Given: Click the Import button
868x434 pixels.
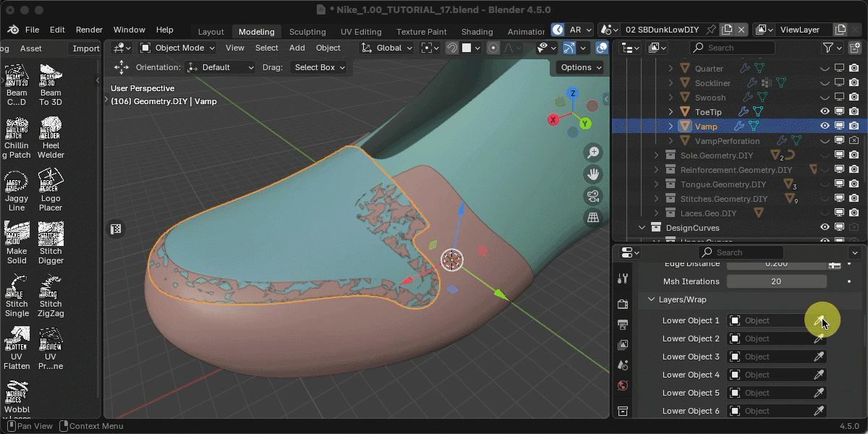Looking at the screenshot, I should tap(85, 48).
